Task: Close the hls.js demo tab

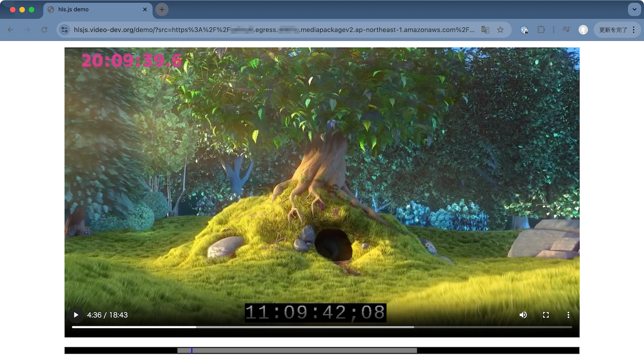Action: coord(145,9)
